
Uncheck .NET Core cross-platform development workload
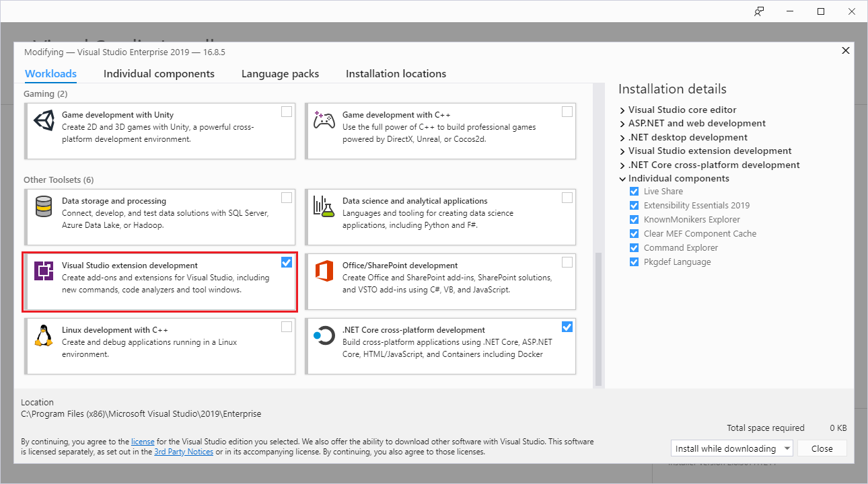(x=567, y=327)
